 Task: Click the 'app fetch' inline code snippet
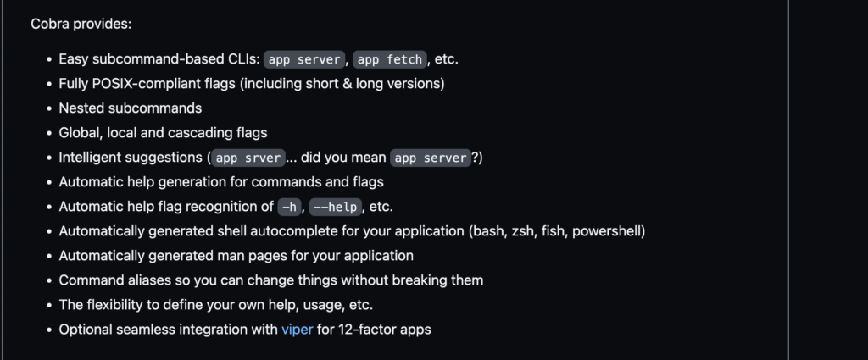[390, 59]
